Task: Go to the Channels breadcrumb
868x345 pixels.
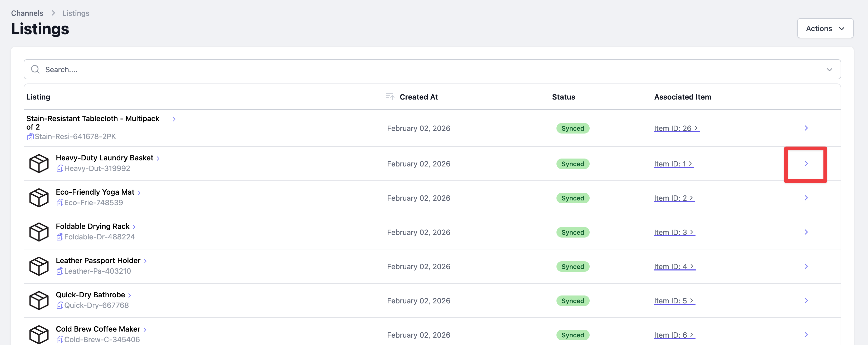Action: pyautogui.click(x=27, y=13)
